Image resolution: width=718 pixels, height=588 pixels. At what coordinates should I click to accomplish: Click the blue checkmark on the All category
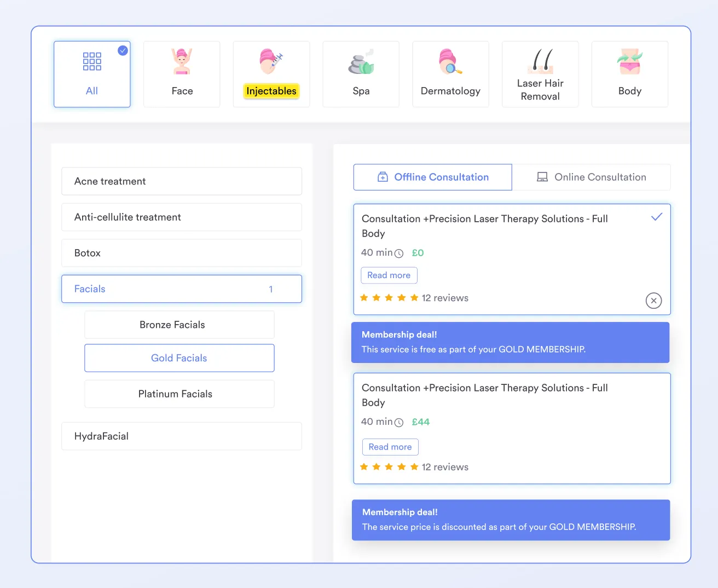(123, 50)
